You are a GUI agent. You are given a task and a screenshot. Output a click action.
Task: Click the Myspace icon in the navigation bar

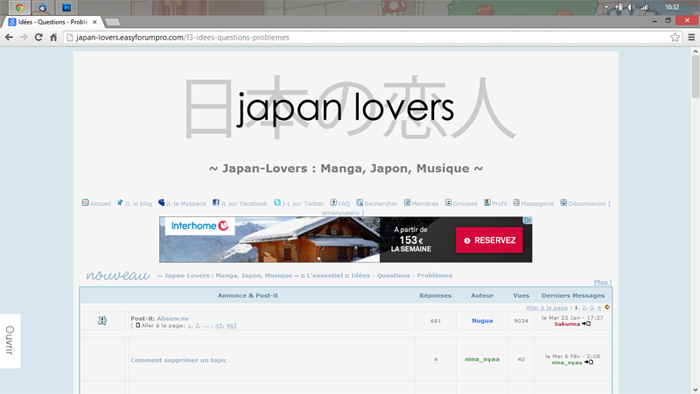click(x=161, y=203)
